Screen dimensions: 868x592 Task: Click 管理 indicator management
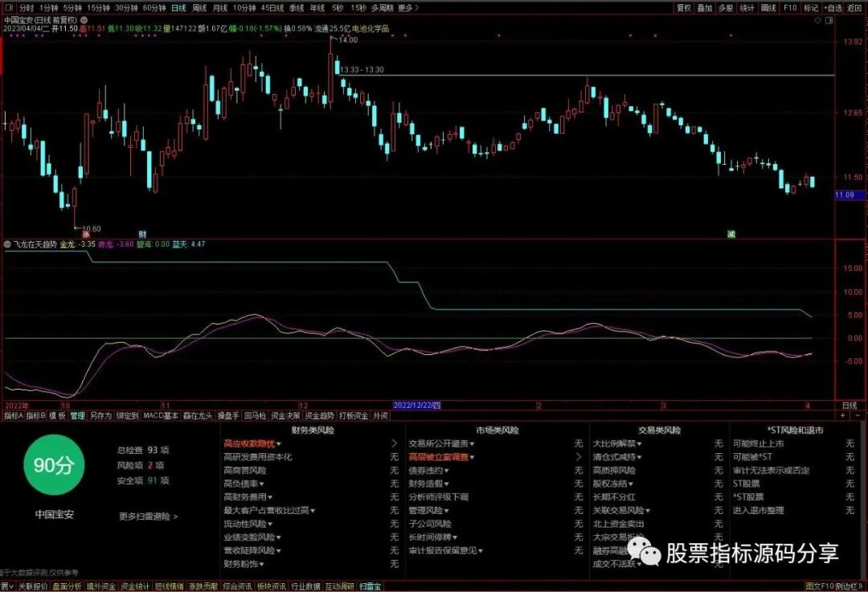coord(77,415)
